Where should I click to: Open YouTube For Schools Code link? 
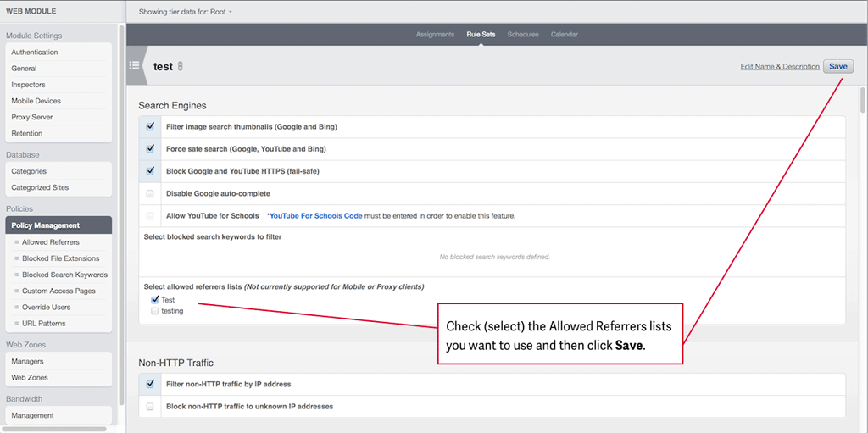pos(315,216)
